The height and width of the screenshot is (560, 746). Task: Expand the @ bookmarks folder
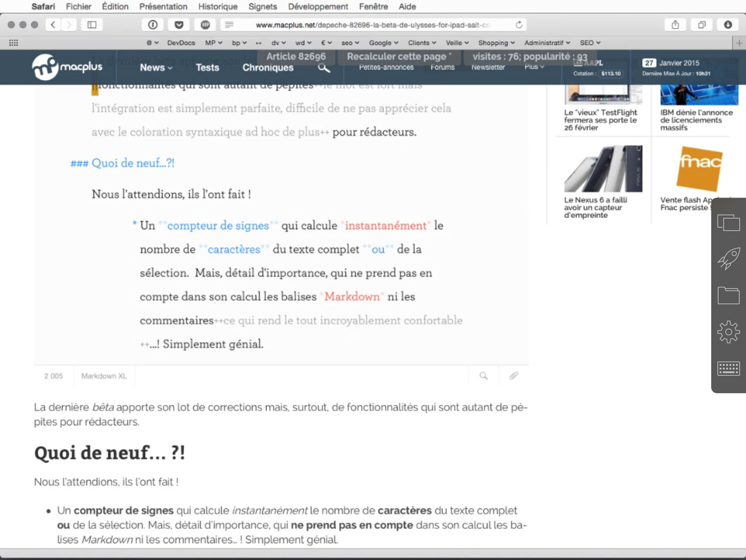(152, 43)
